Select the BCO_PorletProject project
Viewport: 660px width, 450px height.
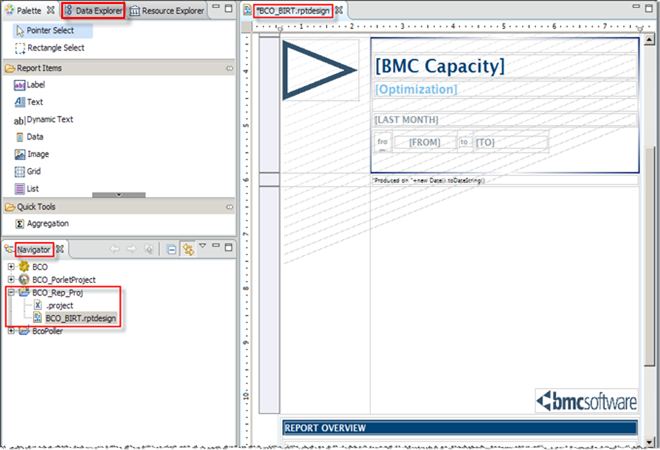(x=64, y=280)
